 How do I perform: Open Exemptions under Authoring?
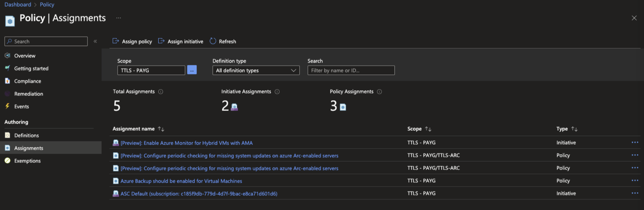click(27, 161)
